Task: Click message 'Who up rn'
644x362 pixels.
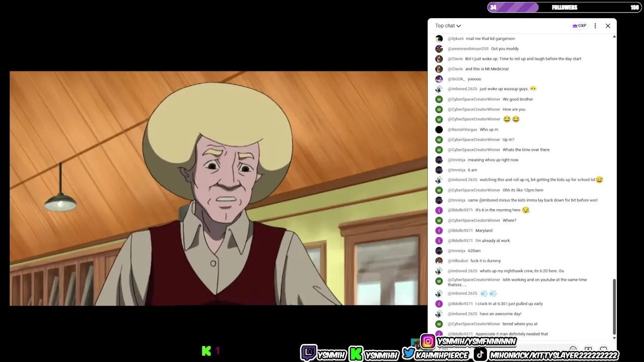Action: click(489, 130)
